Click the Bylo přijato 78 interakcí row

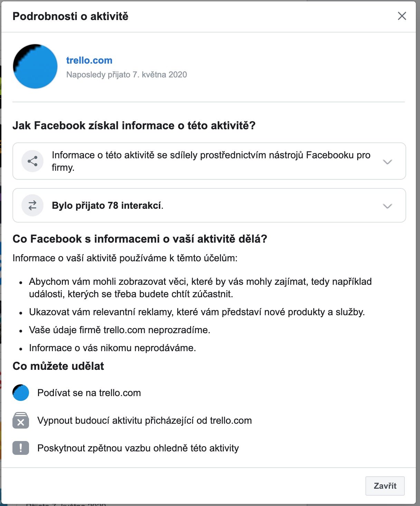[209, 205]
